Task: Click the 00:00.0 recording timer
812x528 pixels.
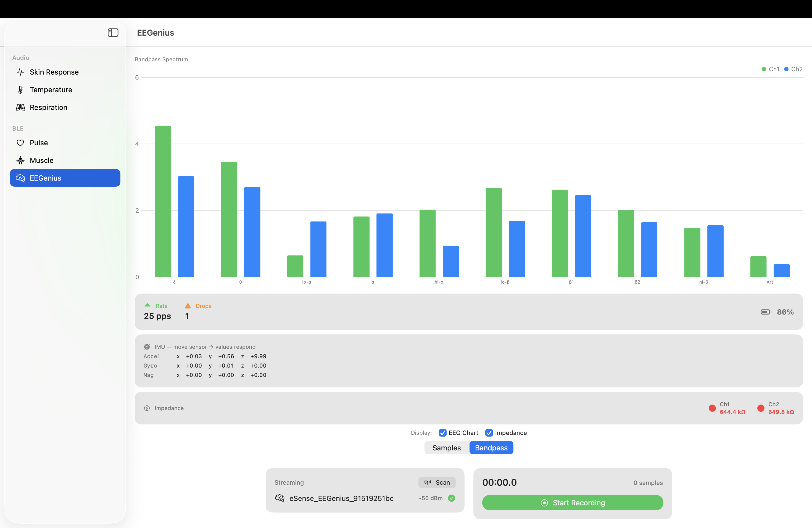Action: (x=499, y=483)
